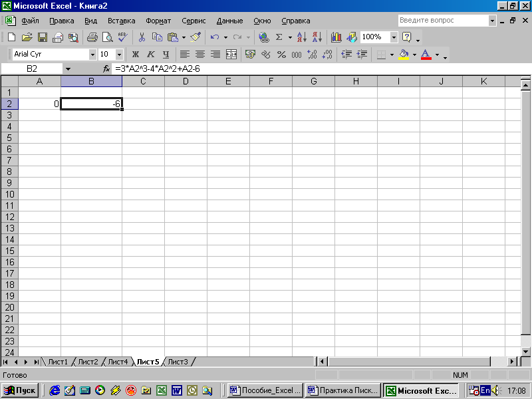Open the Формат menu

pyautogui.click(x=158, y=21)
